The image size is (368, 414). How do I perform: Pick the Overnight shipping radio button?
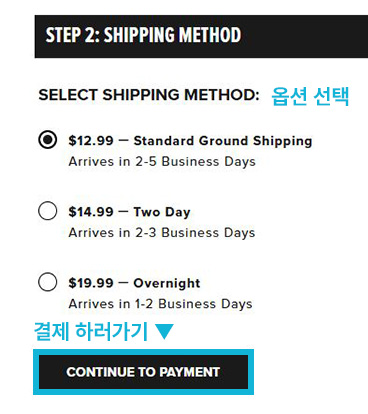pos(48,282)
